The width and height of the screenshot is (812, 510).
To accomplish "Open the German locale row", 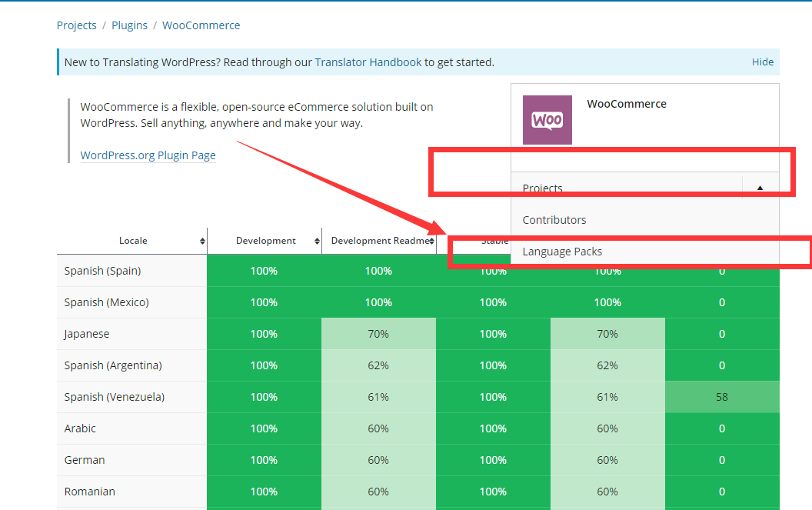I will (85, 460).
